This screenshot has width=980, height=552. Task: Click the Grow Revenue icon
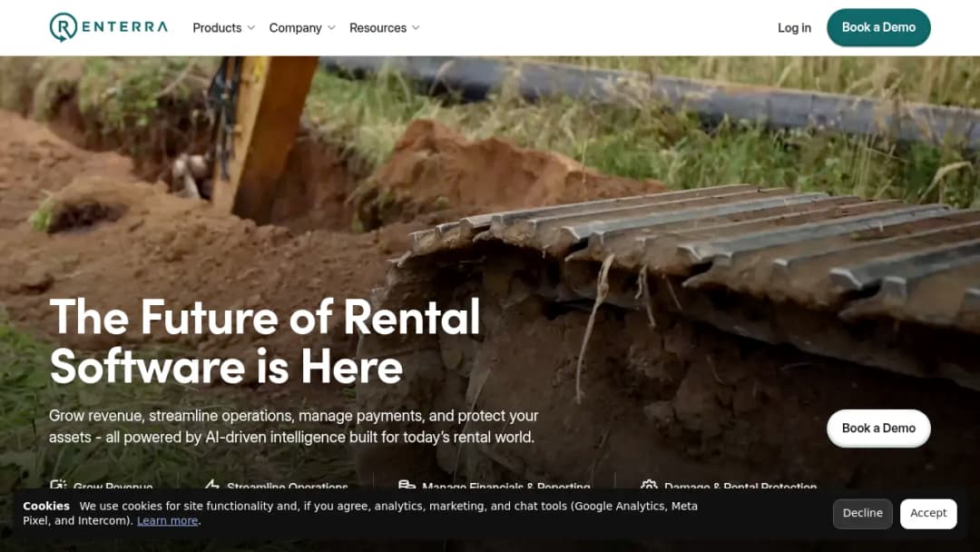point(58,485)
